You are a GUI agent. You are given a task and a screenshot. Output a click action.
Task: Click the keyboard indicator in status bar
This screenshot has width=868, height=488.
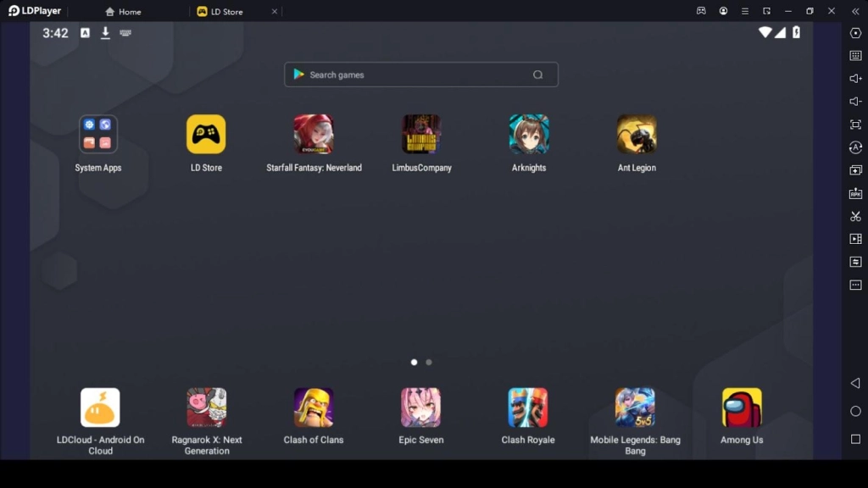(125, 33)
